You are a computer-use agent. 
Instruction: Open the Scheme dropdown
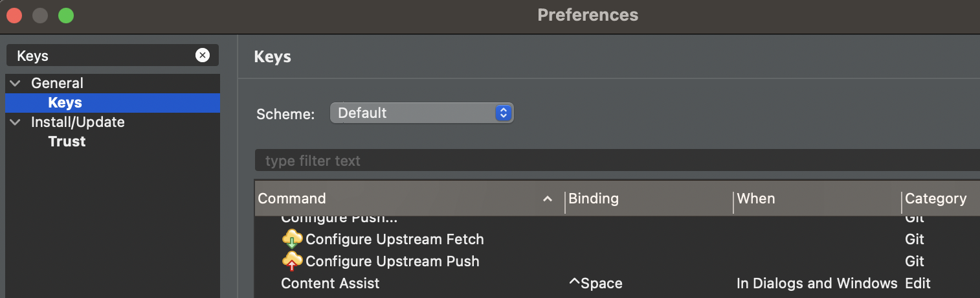coord(421,113)
